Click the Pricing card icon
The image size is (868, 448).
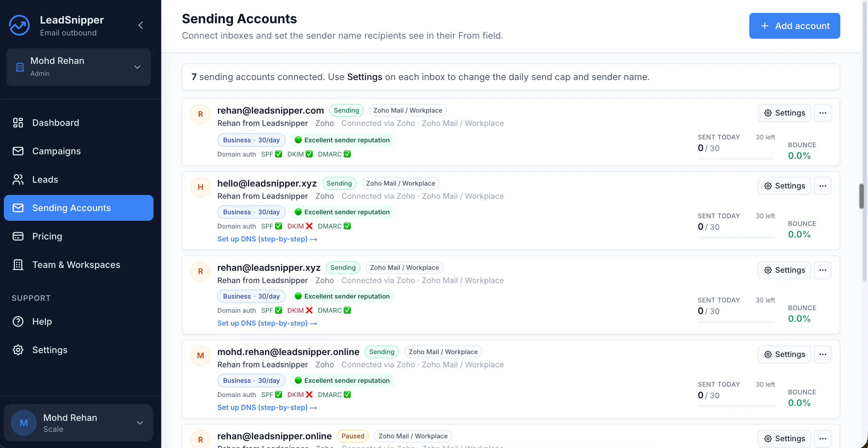pyautogui.click(x=18, y=236)
